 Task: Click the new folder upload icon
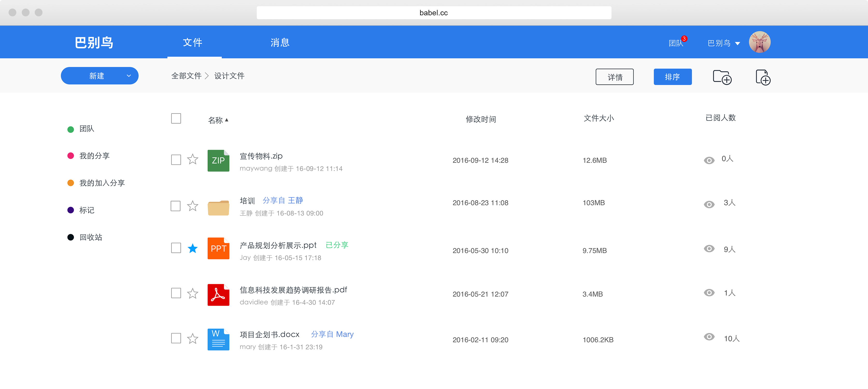722,78
